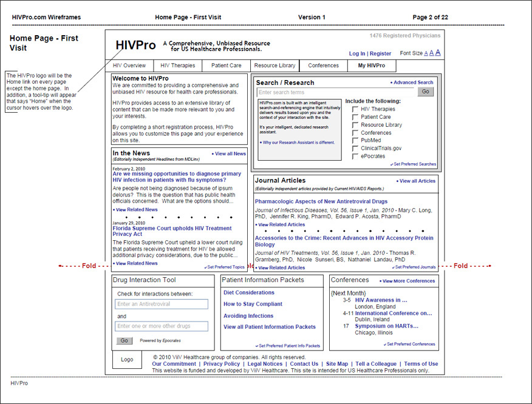This screenshot has width=532, height=404.
Task: Click the Register link
Action: click(380, 53)
